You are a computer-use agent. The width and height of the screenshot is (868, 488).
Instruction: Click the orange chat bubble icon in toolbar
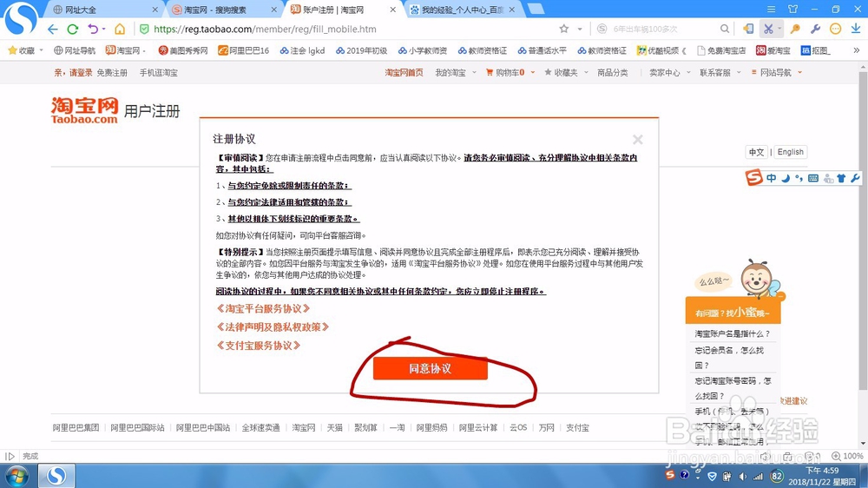(836, 29)
